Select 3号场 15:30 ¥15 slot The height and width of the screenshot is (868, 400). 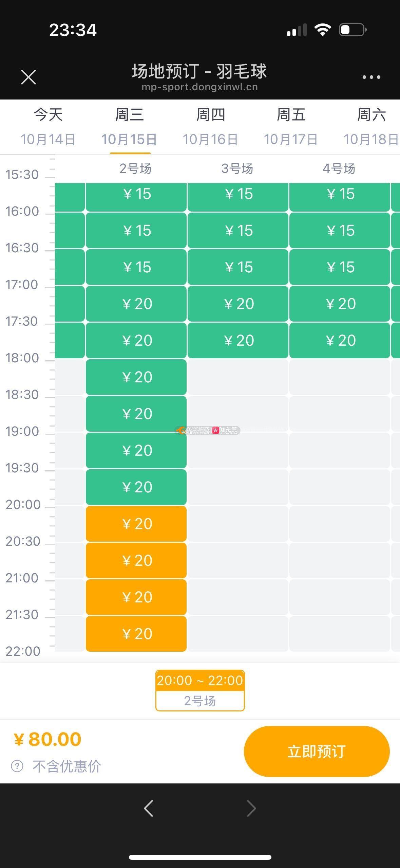click(238, 194)
